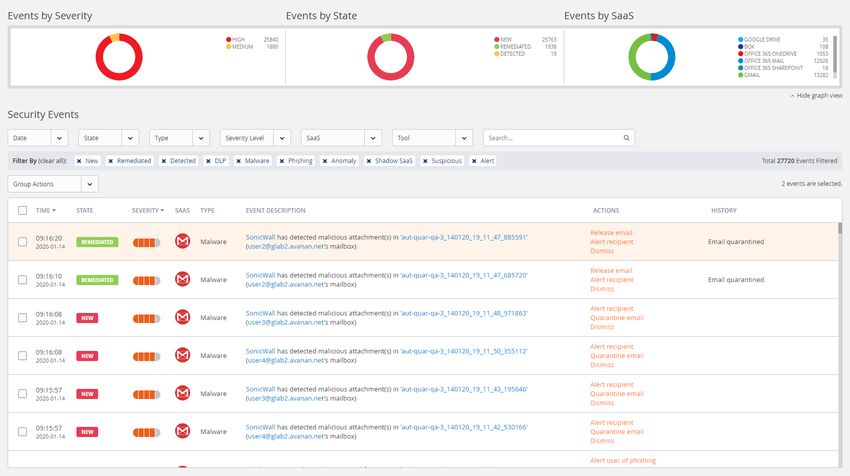
Task: Open SonicWall link in 09:16:20 event
Action: click(x=260, y=237)
